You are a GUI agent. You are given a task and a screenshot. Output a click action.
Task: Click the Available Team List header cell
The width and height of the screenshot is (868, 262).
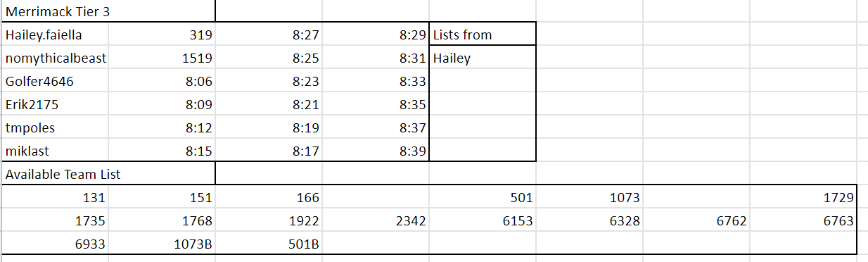pyautogui.click(x=108, y=174)
